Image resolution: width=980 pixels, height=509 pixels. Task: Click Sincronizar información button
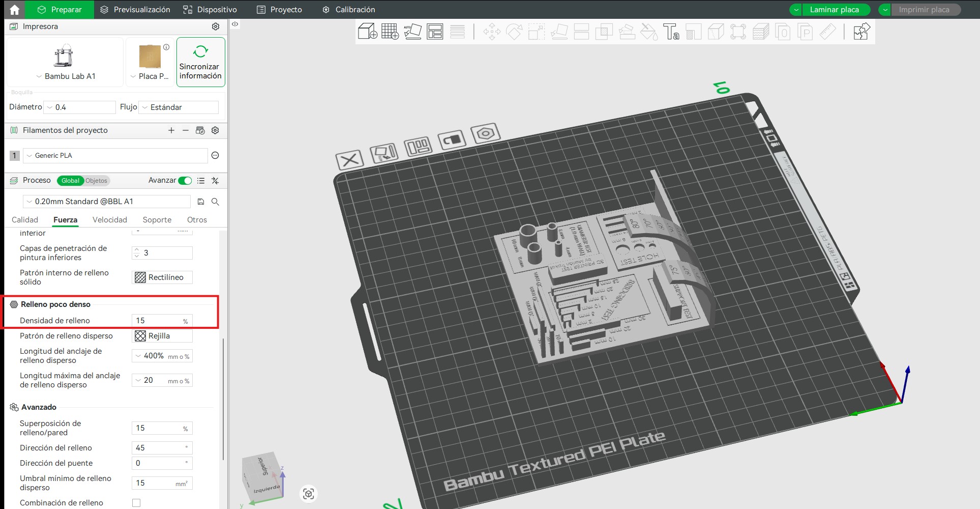click(x=200, y=62)
